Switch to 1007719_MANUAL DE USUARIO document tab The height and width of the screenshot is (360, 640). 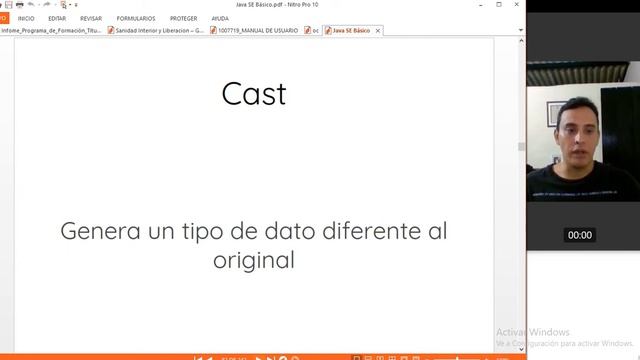[254, 31]
